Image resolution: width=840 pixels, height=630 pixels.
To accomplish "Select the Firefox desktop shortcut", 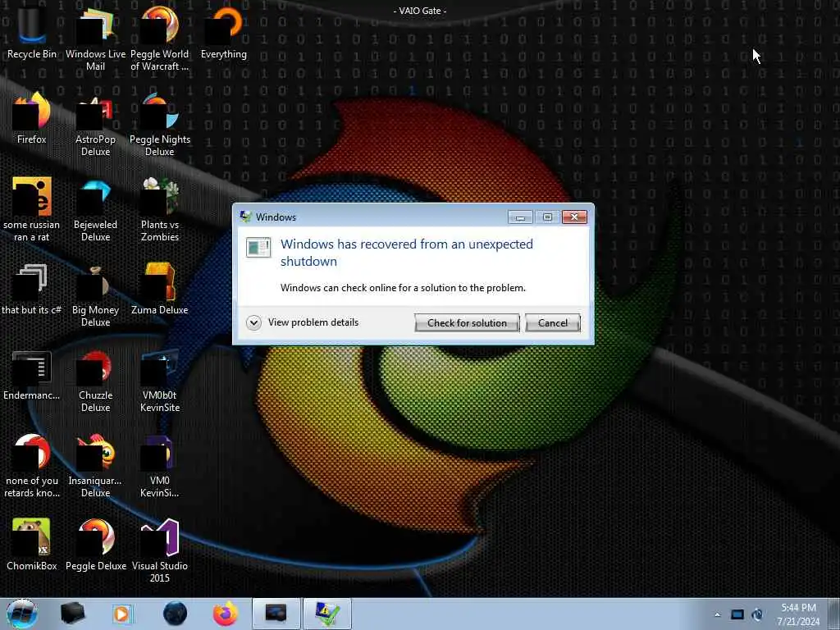I will coord(32,116).
